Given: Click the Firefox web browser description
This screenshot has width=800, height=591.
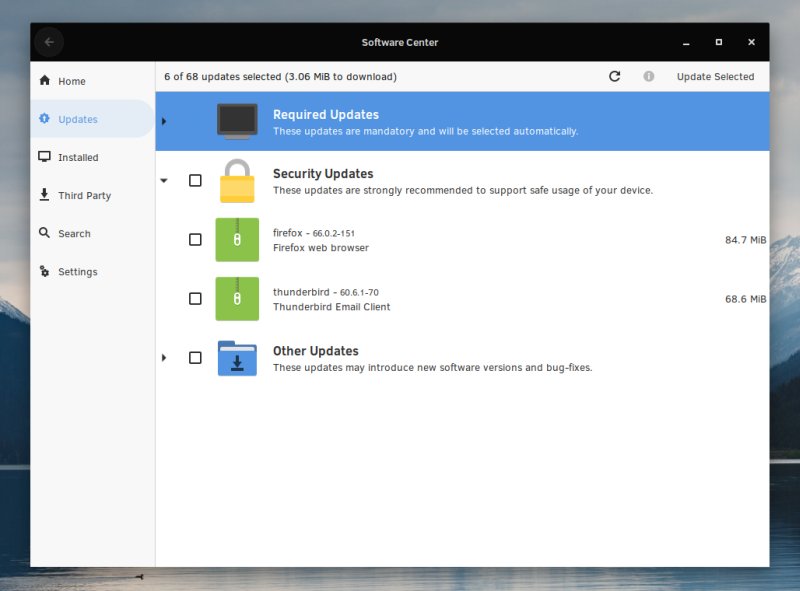Looking at the screenshot, I should point(321,248).
